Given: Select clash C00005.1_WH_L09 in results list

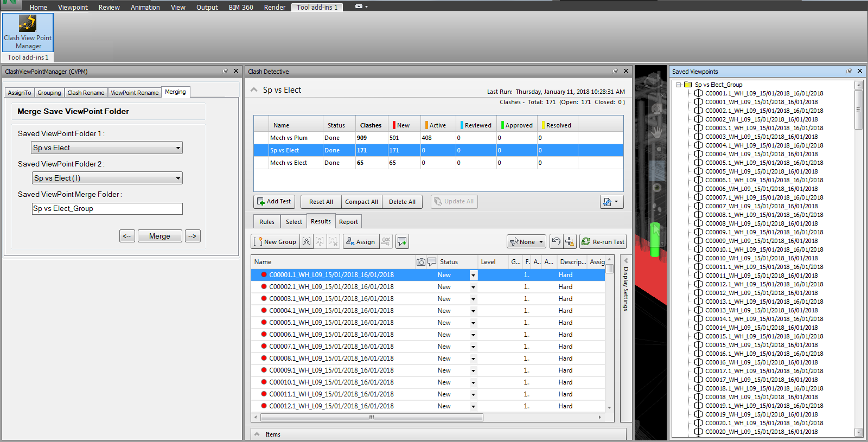Looking at the screenshot, I should pos(428,323).
